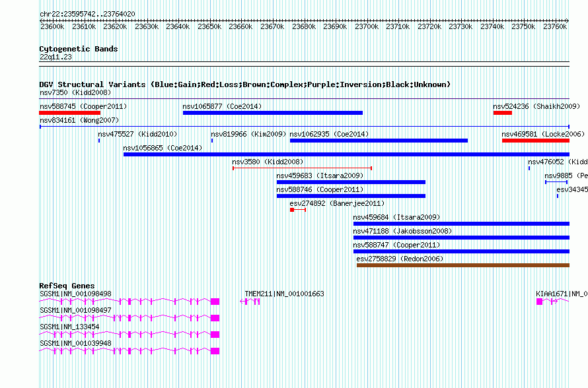Select the nsv459684 (Itsara2009) blue bar
This screenshot has height=388, width=588.
click(x=461, y=224)
